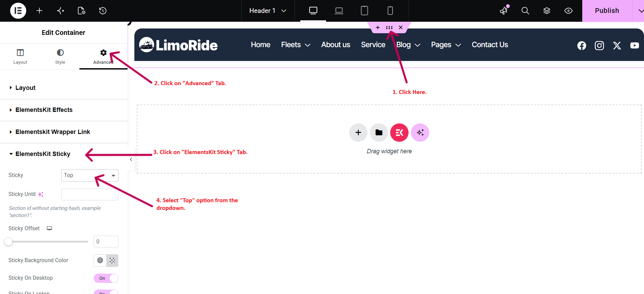The width and height of the screenshot is (644, 294).
Task: Open the Header 1 document dropdown
Action: click(268, 11)
